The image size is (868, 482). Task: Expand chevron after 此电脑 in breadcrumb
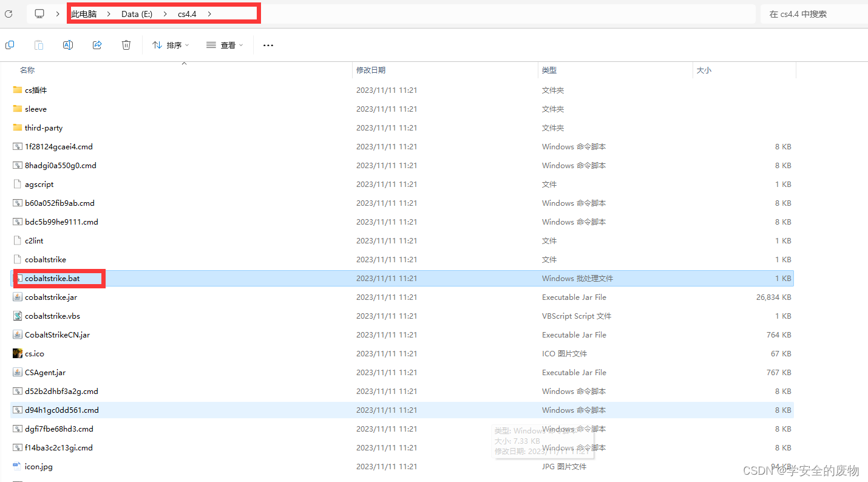pyautogui.click(x=109, y=13)
